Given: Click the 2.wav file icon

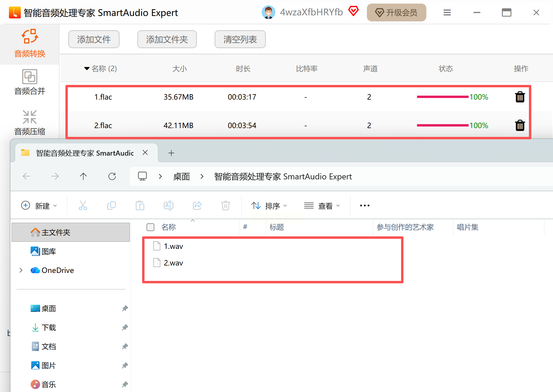Looking at the screenshot, I should [157, 263].
